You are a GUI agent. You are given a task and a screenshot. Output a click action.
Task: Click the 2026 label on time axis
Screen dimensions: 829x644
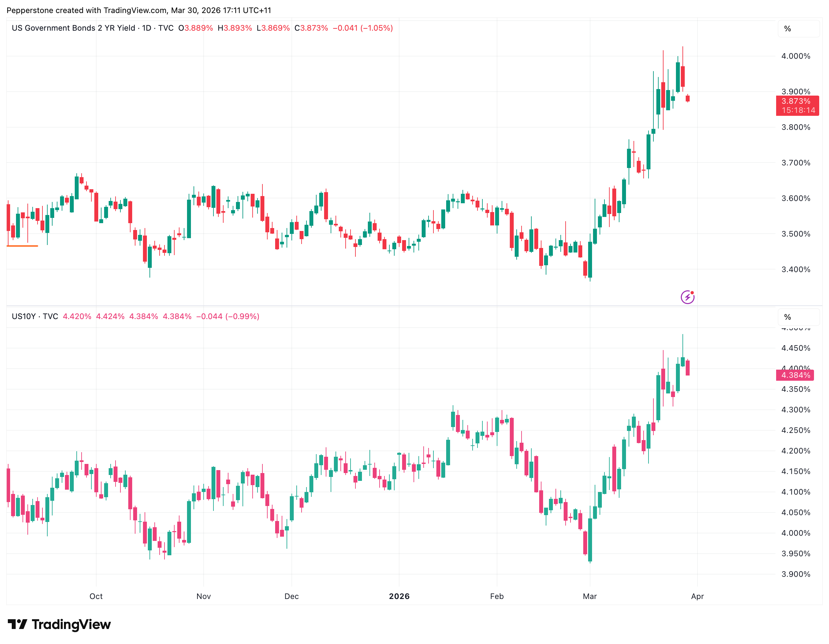click(399, 596)
